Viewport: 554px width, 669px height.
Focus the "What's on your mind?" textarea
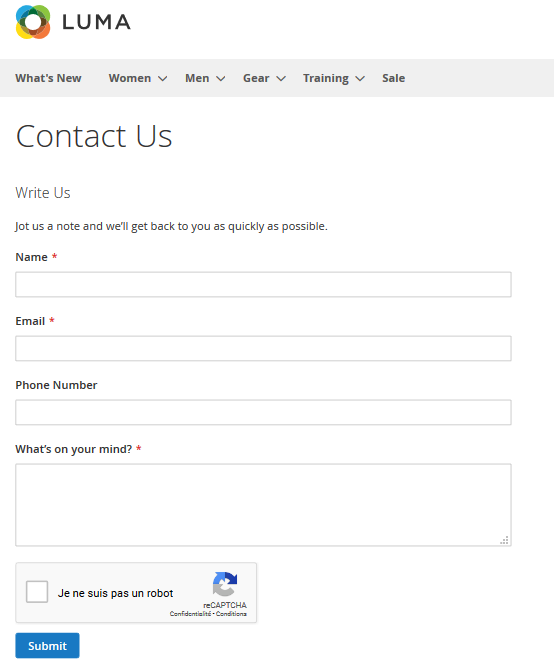[263, 505]
